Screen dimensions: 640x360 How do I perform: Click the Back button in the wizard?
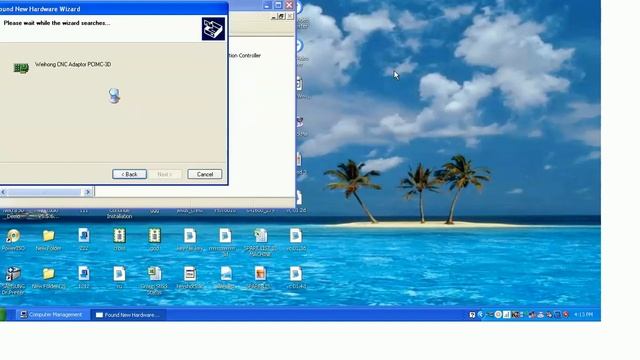pos(129,174)
